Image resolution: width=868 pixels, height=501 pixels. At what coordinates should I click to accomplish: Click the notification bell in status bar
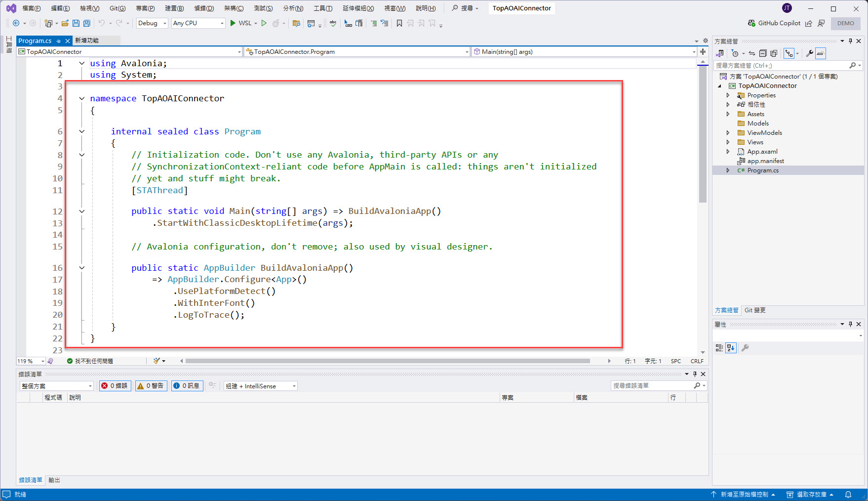point(848,495)
